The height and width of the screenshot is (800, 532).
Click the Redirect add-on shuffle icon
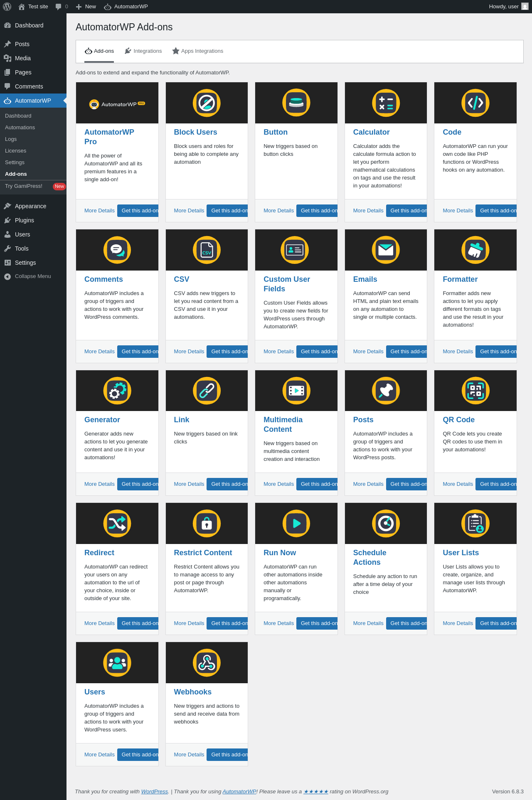[x=117, y=523]
